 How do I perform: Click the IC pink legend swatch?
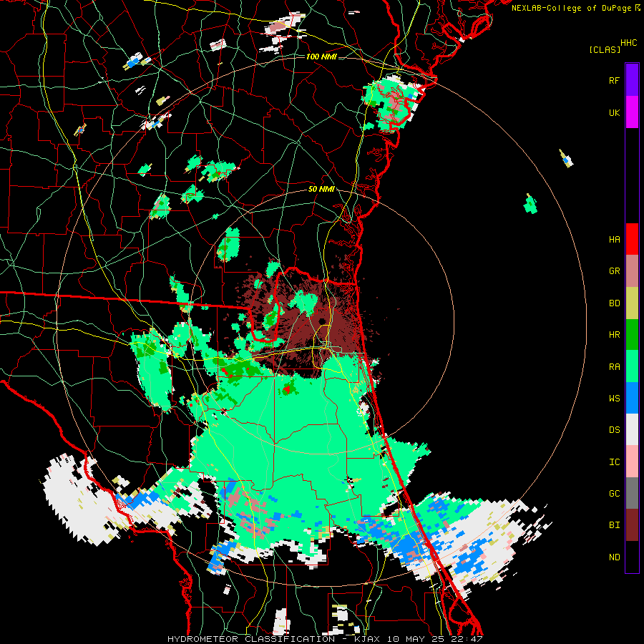(632, 462)
